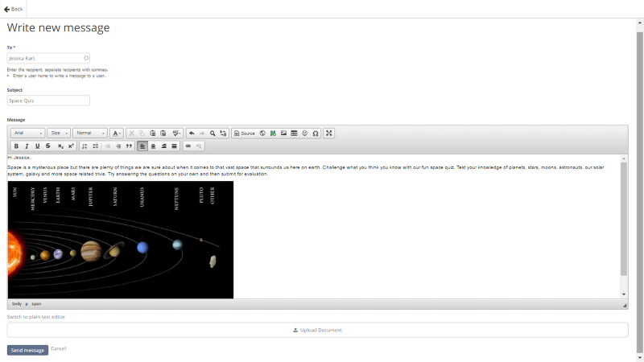Click the To field autocomplete indicator
Image resolution: width=644 pixels, height=362 pixels.
(x=86, y=58)
